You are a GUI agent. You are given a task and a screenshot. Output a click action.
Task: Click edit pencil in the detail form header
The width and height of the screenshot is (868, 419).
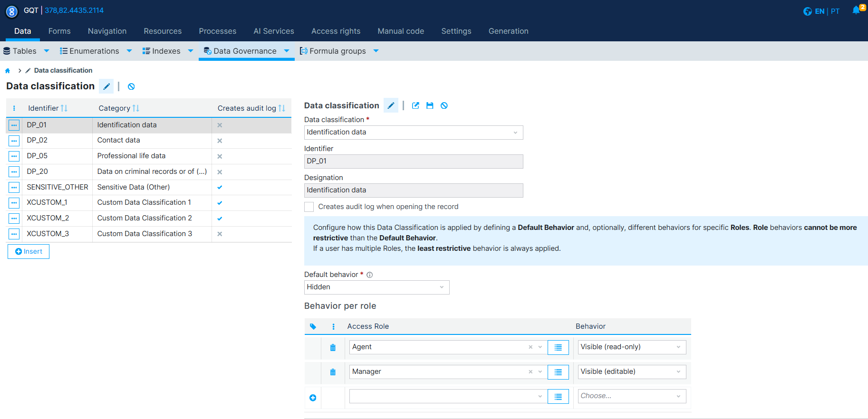click(x=391, y=105)
